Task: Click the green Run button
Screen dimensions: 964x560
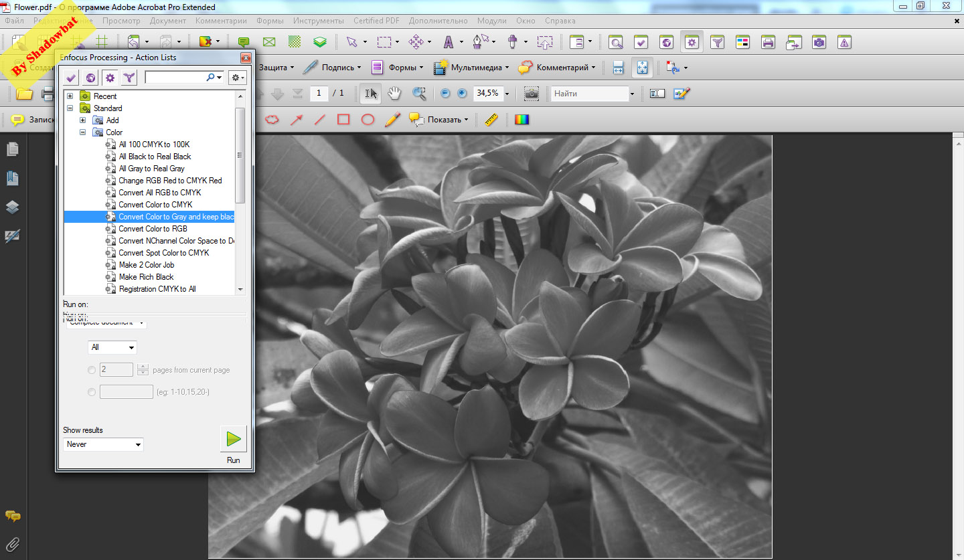Action: (234, 439)
